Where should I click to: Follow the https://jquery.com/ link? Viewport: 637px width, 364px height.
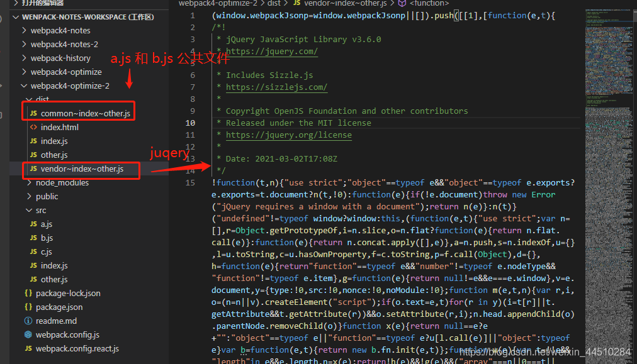272,51
